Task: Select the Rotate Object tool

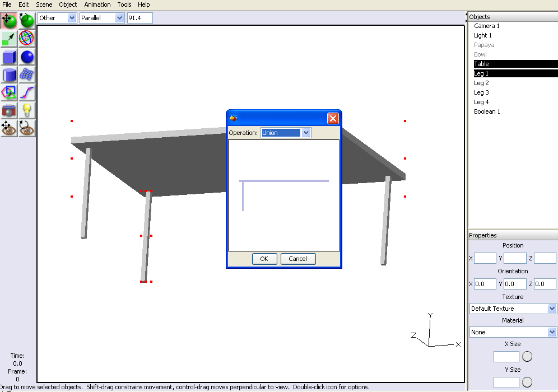Action: tap(27, 21)
